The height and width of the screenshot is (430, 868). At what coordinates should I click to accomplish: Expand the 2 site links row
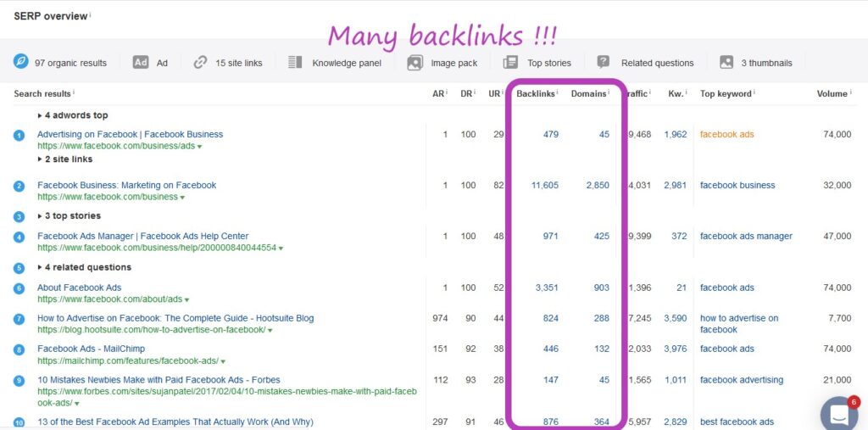(x=64, y=159)
